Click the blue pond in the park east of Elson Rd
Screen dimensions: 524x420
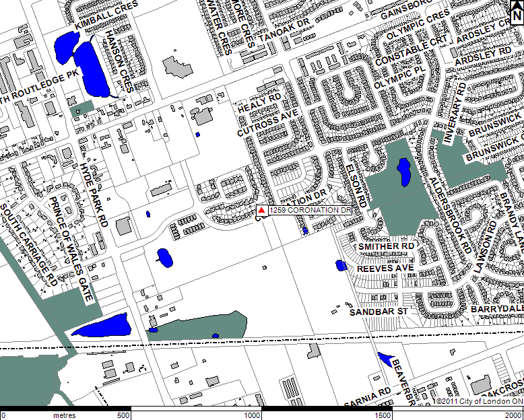403,172
